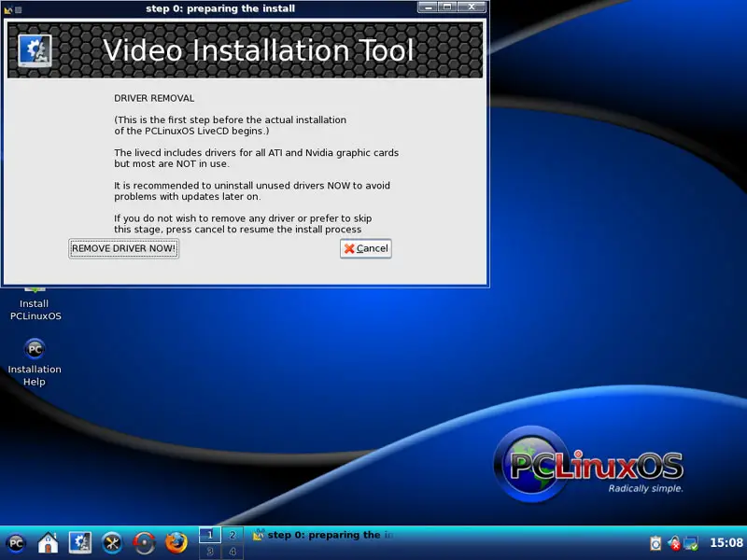Open the clipboard tool in system tray
The width and height of the screenshot is (747, 560).
[x=655, y=542]
